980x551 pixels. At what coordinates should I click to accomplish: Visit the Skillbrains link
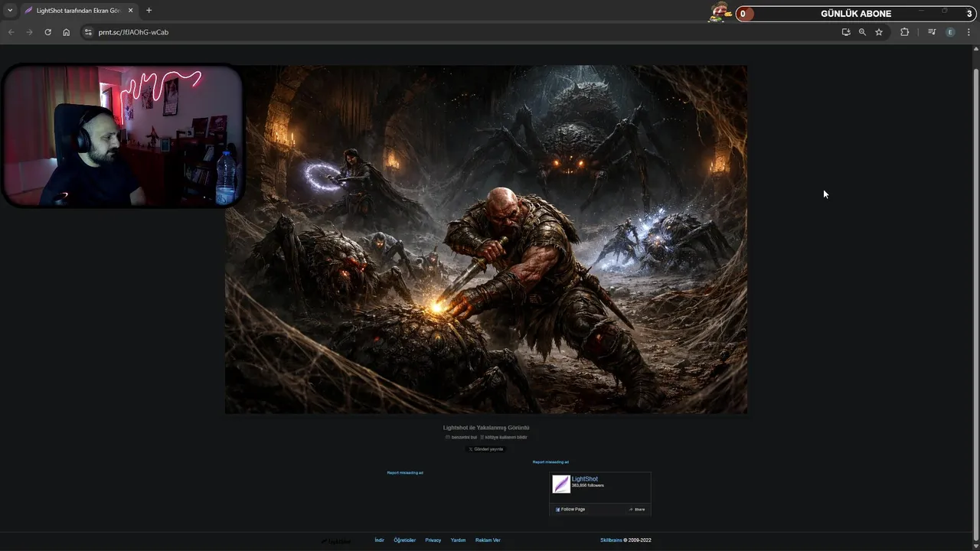click(611, 540)
